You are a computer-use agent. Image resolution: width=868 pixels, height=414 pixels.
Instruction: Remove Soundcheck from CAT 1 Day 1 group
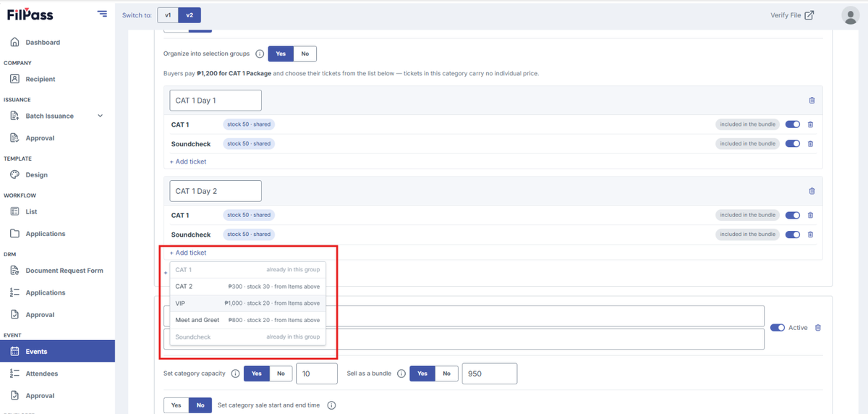click(810, 143)
